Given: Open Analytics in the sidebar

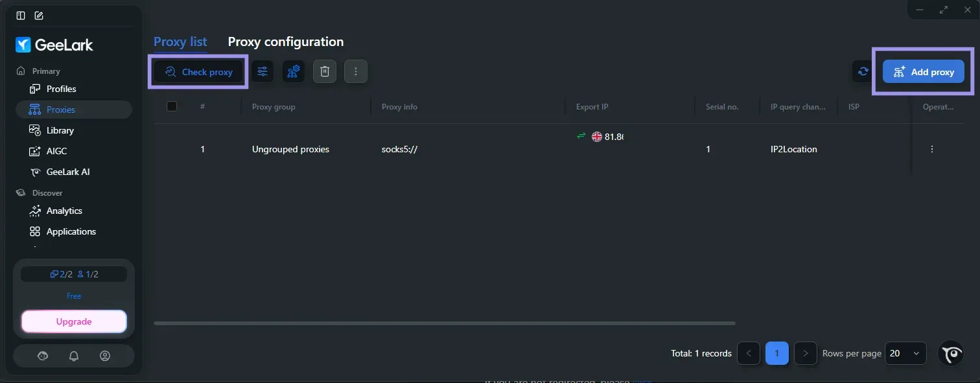Looking at the screenshot, I should (x=74, y=211).
